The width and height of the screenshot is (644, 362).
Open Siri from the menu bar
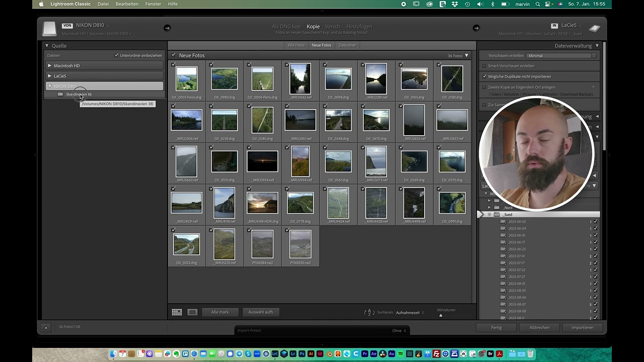[560, 4]
